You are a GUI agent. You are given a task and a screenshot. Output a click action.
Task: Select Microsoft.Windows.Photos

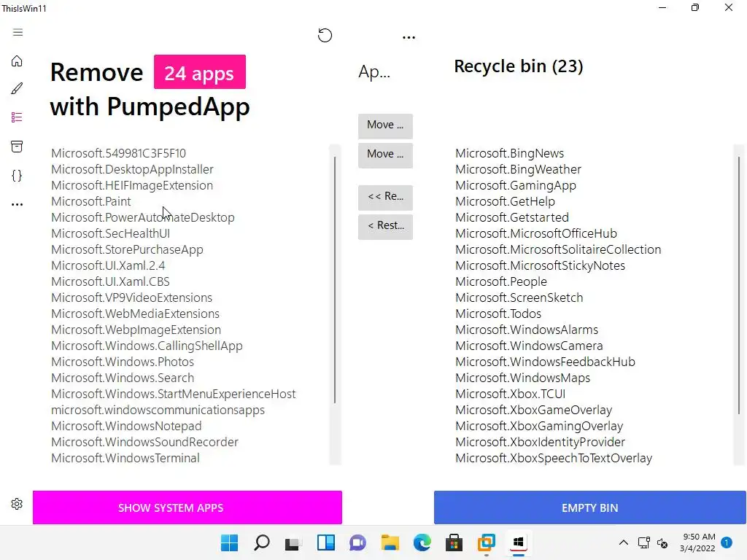click(x=123, y=362)
